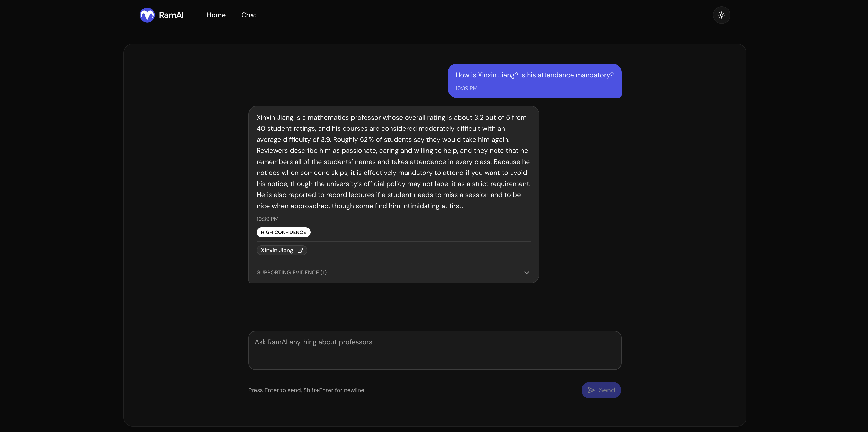
Task: Toggle the light/dark theme sun button
Action: click(x=721, y=15)
